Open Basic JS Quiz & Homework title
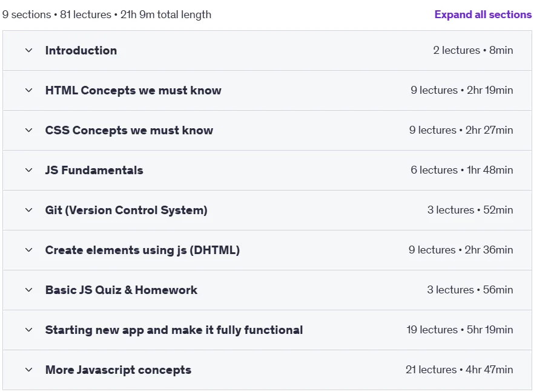Screen dimensions: 534x392 tap(121, 290)
